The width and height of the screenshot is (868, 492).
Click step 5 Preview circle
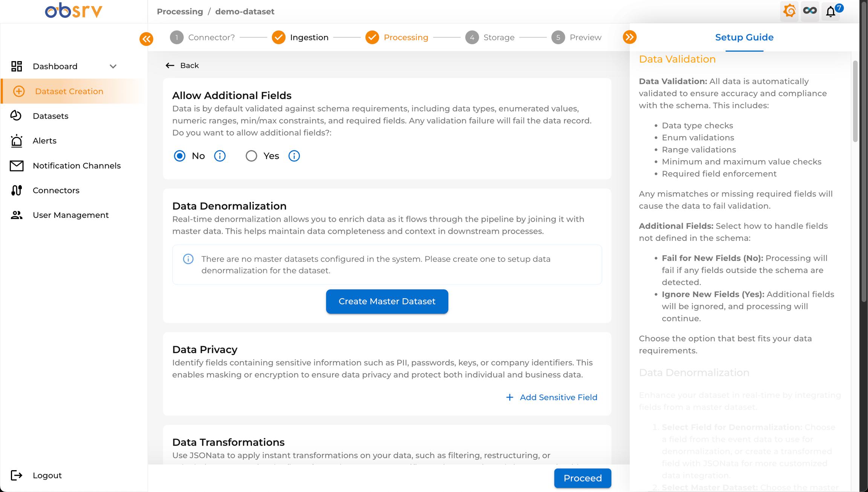click(x=558, y=37)
